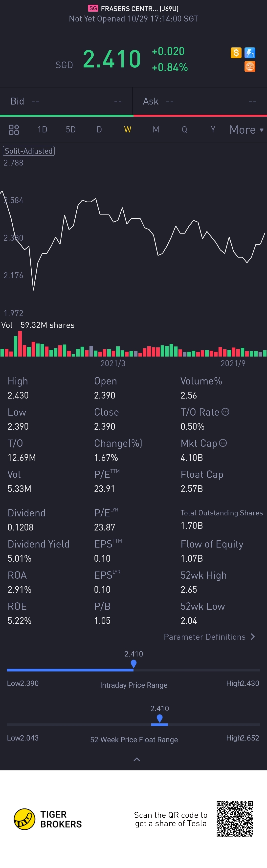Collapse the stock details panel chevron

137,759
